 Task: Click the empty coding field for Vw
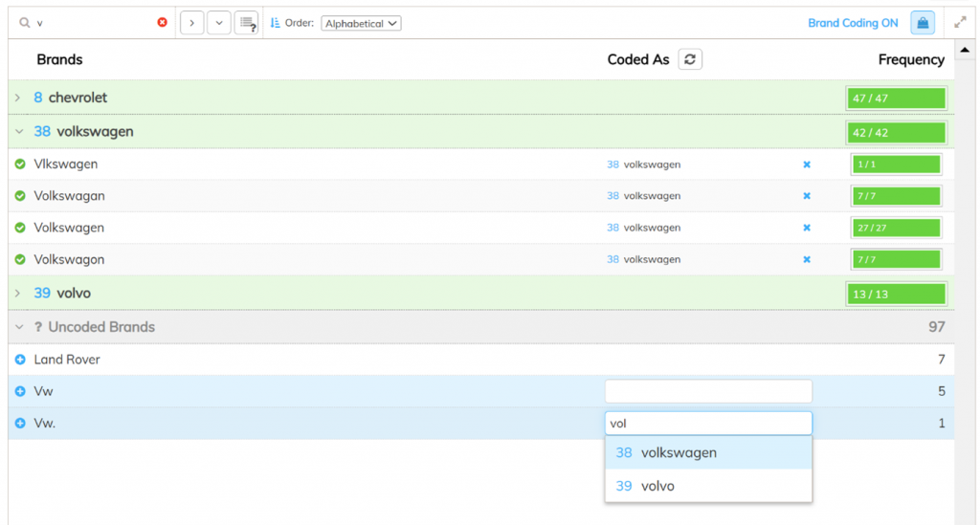pos(708,391)
